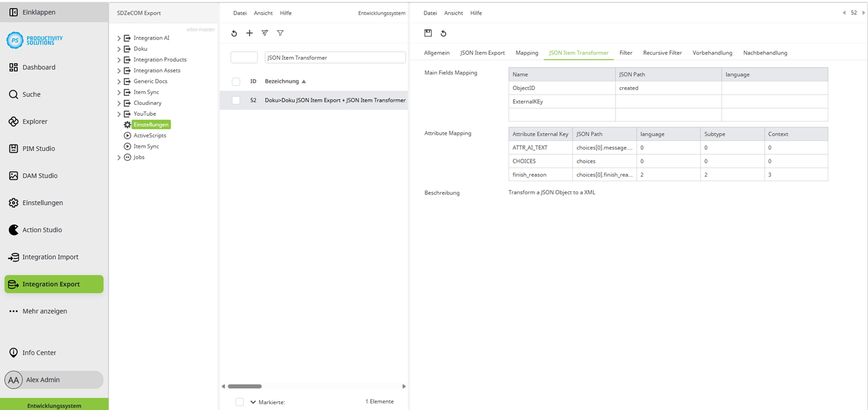
Task: Select the Doku>Doku JSON Item Export row
Action: [313, 100]
